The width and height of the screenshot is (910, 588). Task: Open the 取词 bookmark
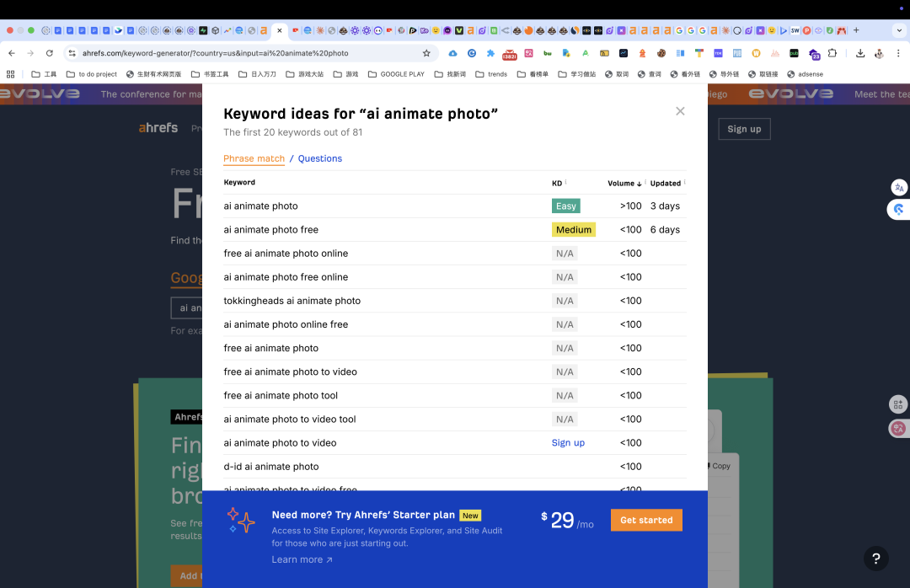pos(616,74)
